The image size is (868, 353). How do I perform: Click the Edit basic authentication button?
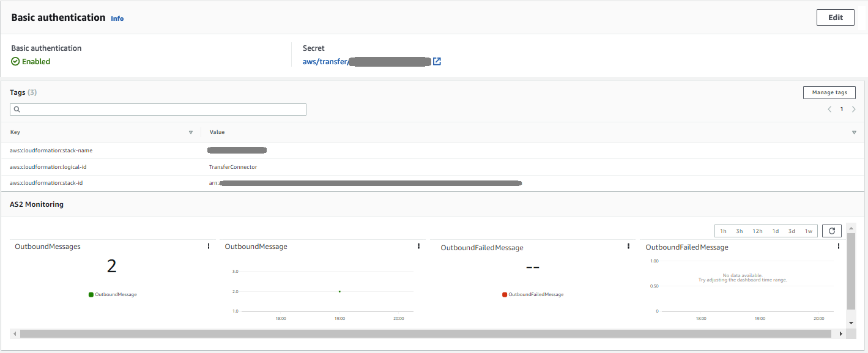836,17
